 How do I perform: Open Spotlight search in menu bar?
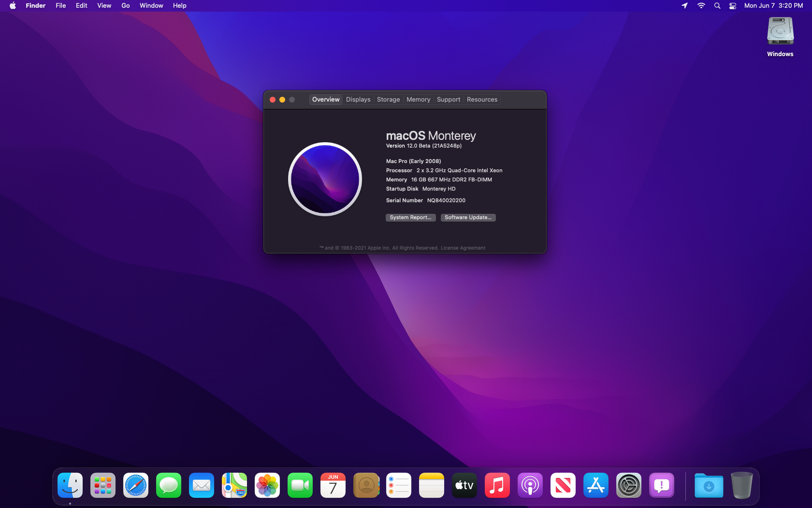coord(717,6)
